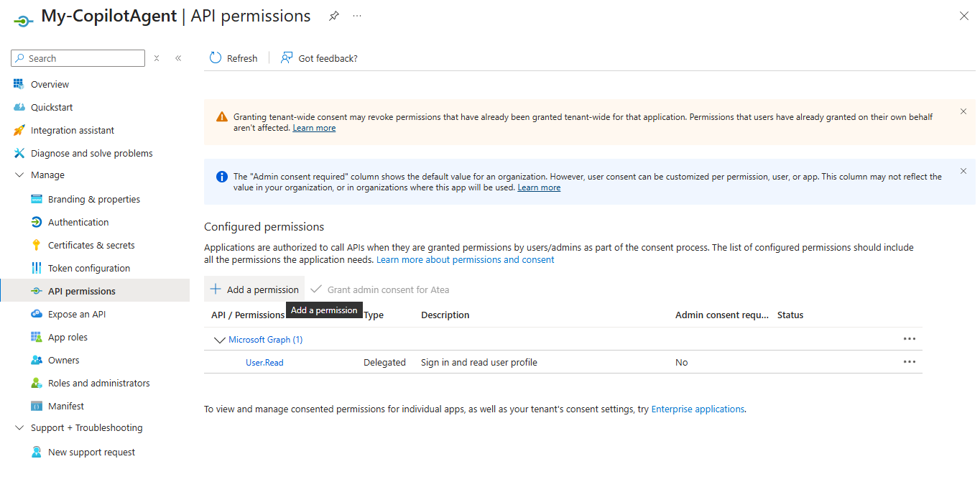Click Add a permission button
Screen dimensions: 980x487
click(254, 289)
